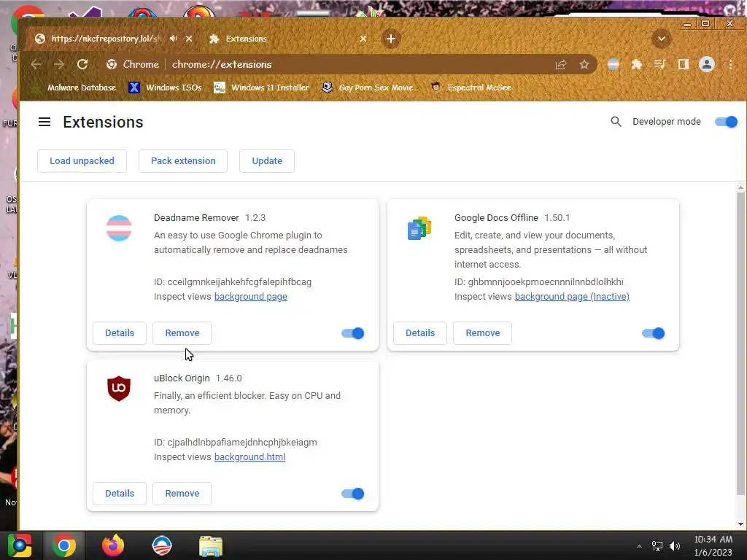Inspect uBlock Origin background.html link
Screen dimensions: 747x560
[249, 457]
